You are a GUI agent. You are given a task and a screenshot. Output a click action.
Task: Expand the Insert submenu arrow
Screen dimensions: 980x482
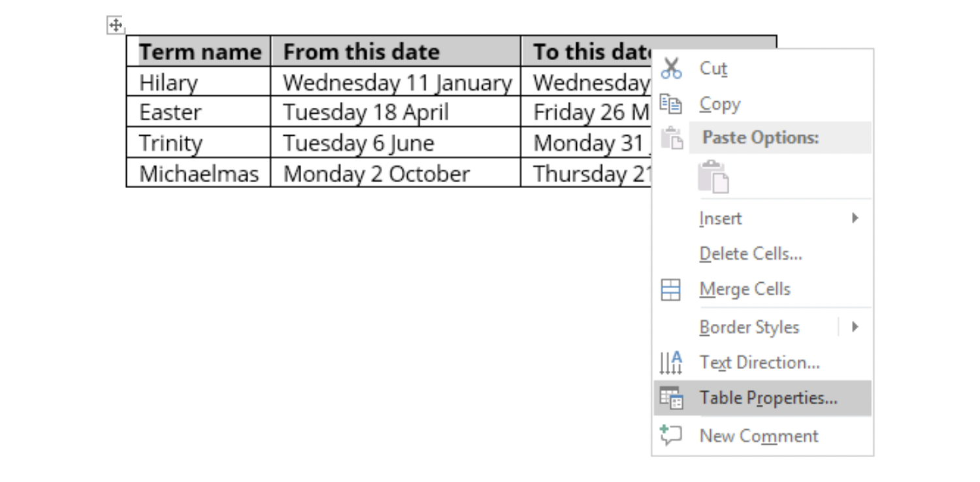point(855,217)
